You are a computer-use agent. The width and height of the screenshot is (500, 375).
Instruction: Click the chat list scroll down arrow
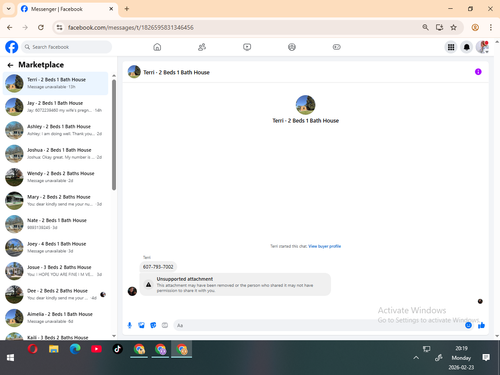click(114, 336)
